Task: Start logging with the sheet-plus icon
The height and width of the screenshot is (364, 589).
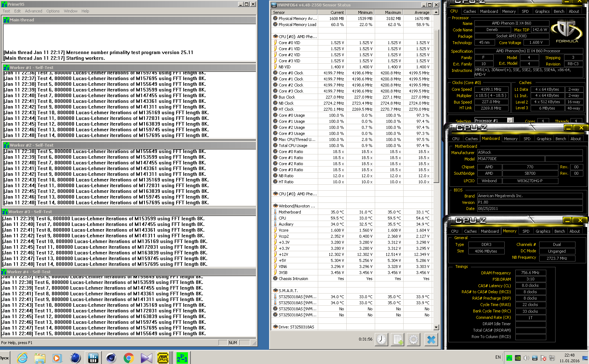Action: (398, 339)
